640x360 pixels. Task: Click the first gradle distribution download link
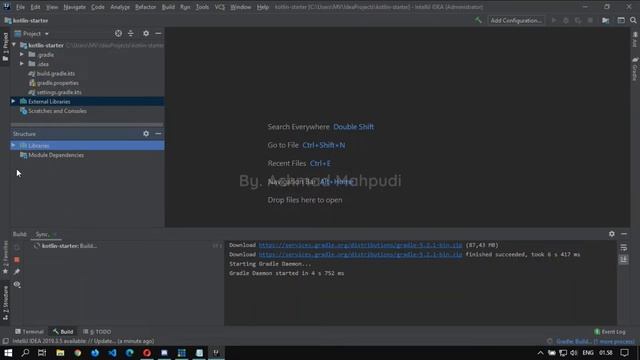pos(360,245)
